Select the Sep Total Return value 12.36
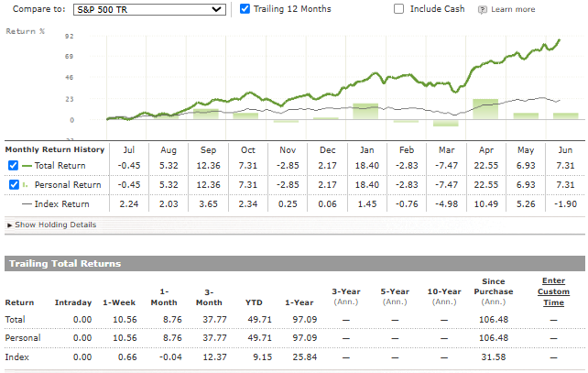Viewport: 588px width, 373px height. coord(208,166)
